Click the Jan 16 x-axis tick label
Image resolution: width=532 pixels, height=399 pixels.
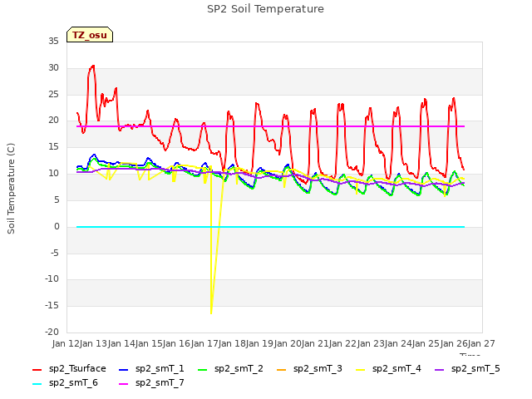[176, 343]
